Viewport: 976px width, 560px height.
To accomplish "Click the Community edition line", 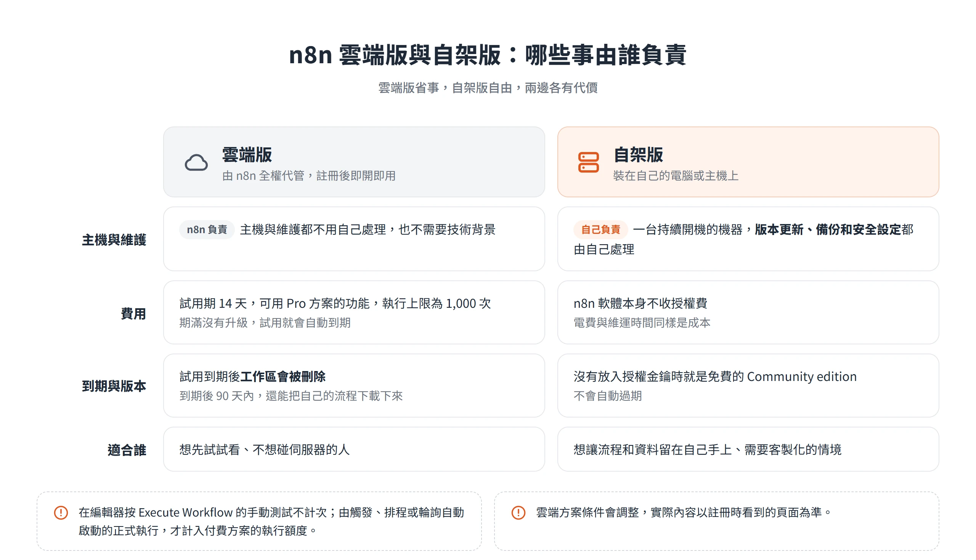I will coord(715,376).
